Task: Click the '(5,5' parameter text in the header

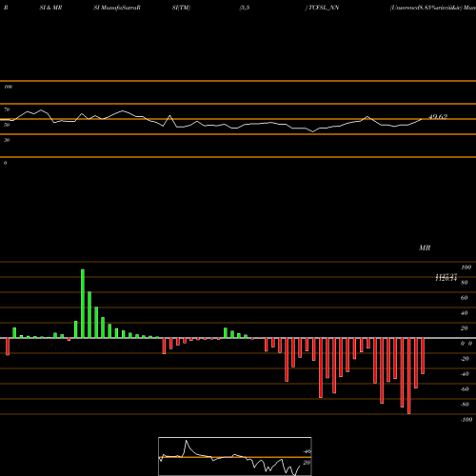Action: tap(245, 8)
